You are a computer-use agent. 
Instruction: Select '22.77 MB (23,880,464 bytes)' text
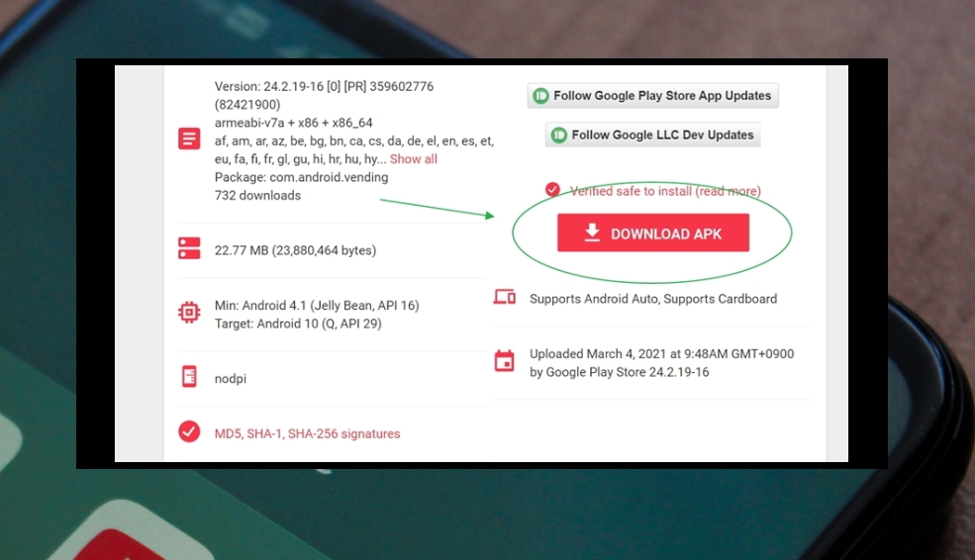pyautogui.click(x=295, y=250)
